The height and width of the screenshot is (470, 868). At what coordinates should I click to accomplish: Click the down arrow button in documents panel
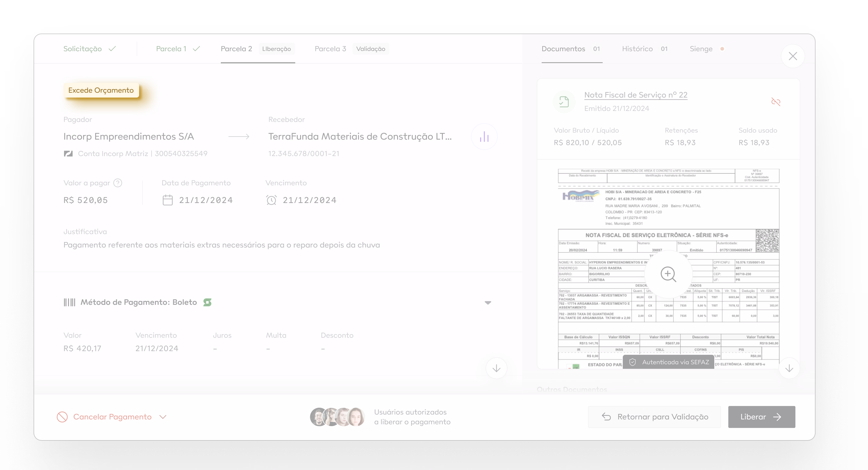[x=789, y=369]
